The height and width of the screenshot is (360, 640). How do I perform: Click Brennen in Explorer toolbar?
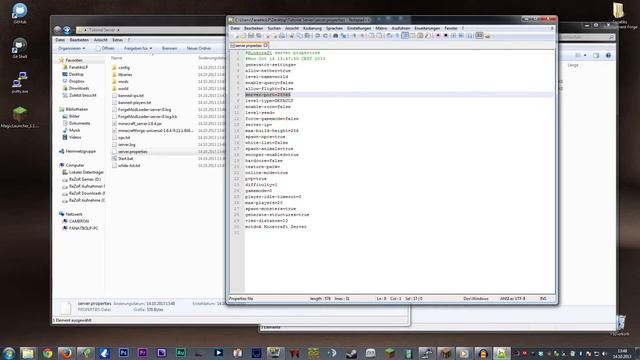[x=169, y=48]
